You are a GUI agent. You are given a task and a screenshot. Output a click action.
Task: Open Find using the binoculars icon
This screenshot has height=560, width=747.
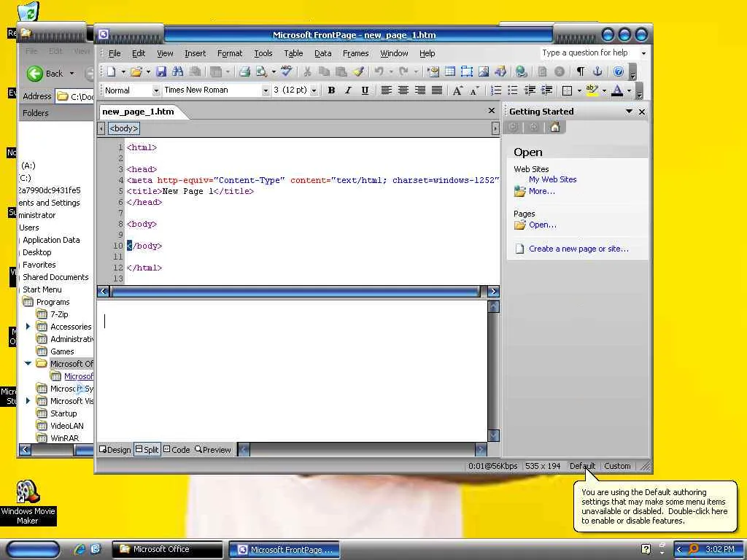coord(178,72)
